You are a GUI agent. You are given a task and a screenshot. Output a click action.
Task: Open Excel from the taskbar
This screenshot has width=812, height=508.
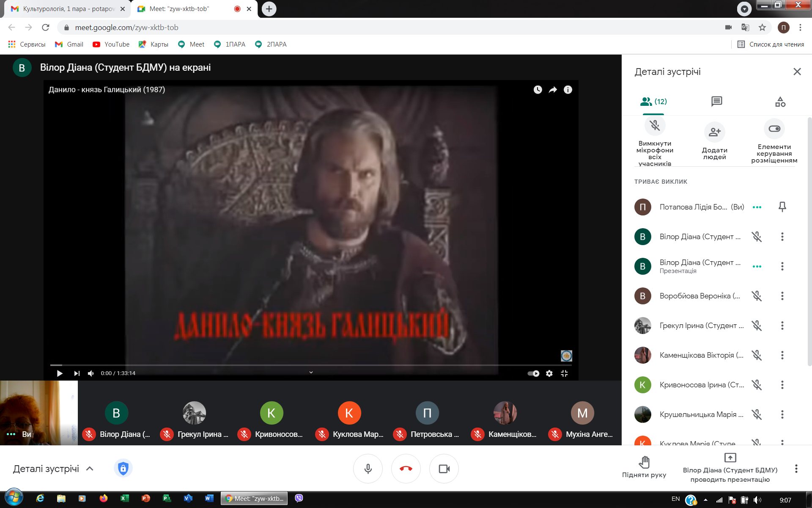coord(124,499)
